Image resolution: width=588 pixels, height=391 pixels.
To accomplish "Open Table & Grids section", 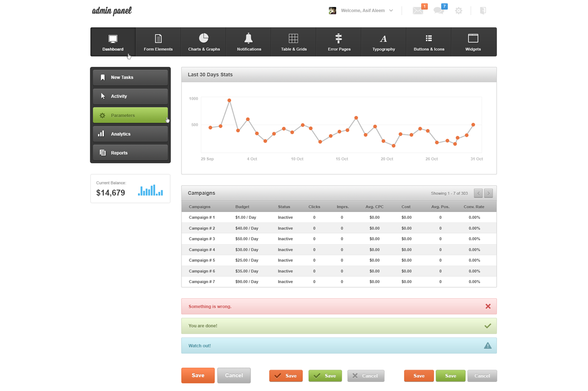I will 293,42.
